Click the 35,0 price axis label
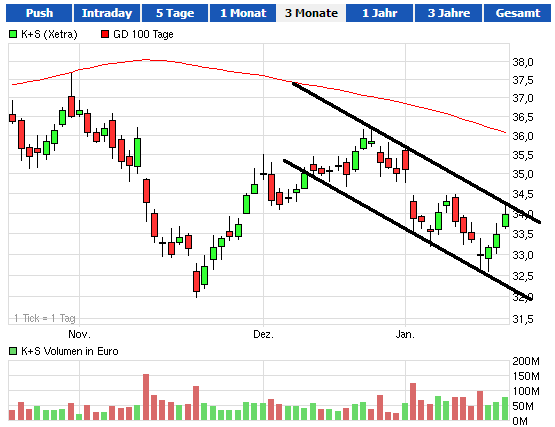This screenshot has height=427, width=555. tap(523, 174)
